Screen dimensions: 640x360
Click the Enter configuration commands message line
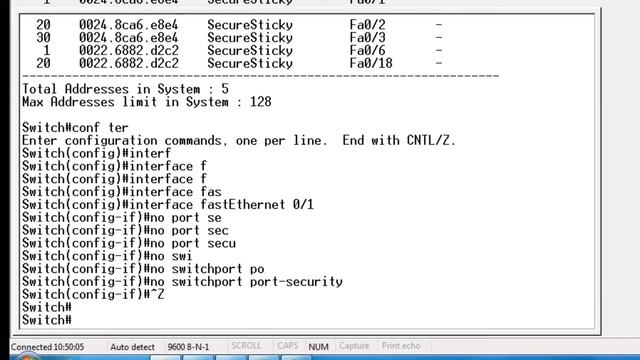point(239,140)
